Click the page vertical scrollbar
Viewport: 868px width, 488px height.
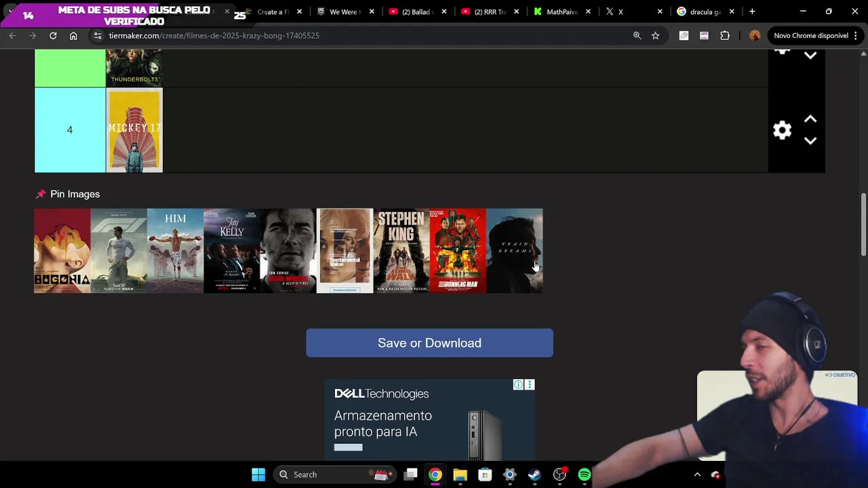pyautogui.click(x=863, y=224)
